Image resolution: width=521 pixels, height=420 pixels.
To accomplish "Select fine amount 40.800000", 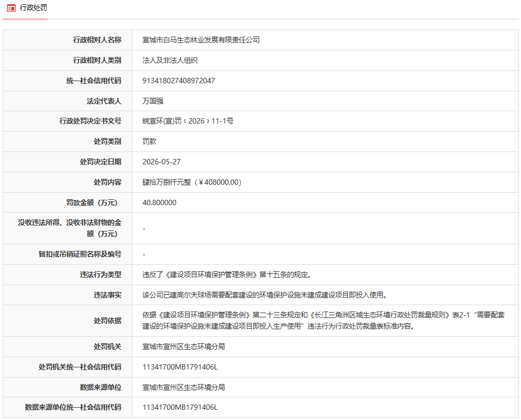I will [160, 202].
